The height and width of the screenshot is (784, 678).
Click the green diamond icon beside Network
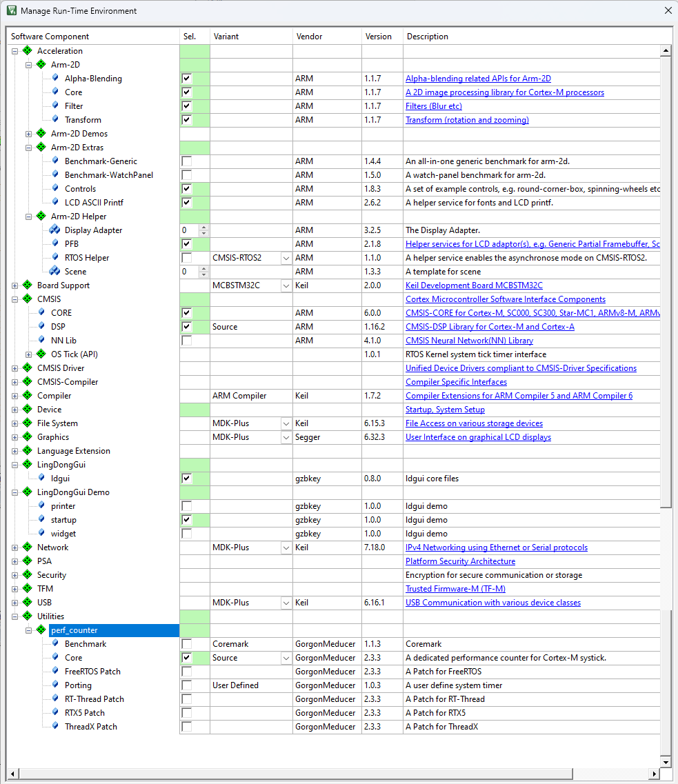[x=28, y=547]
